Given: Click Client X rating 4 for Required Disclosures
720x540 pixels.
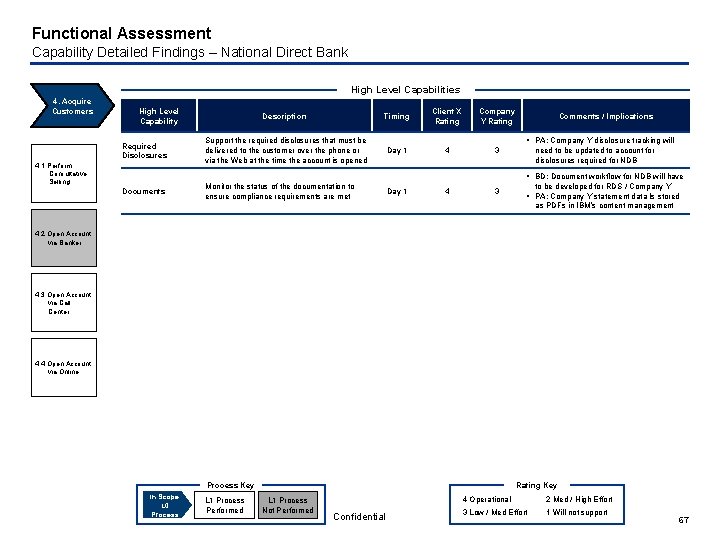Looking at the screenshot, I should (x=447, y=150).
